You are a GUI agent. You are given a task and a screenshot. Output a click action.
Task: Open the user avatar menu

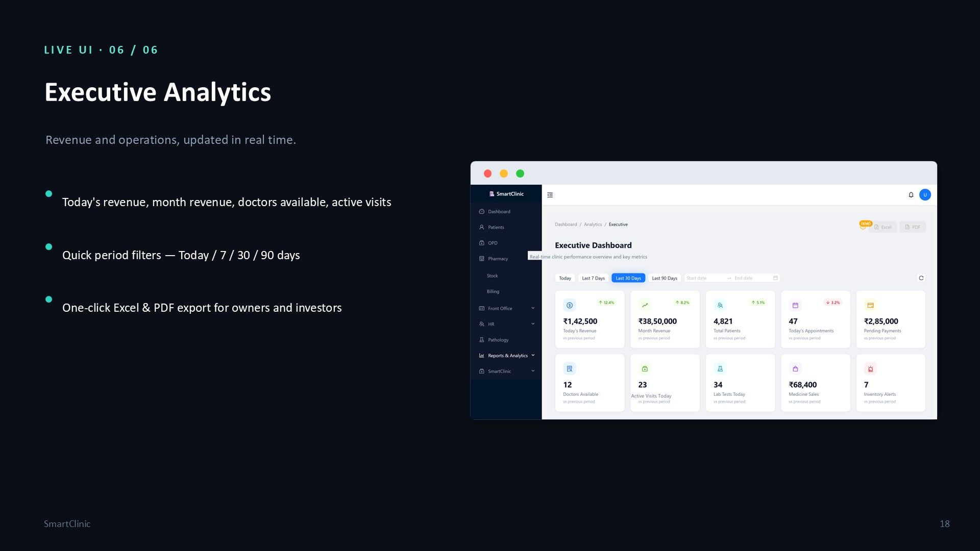pos(925,195)
